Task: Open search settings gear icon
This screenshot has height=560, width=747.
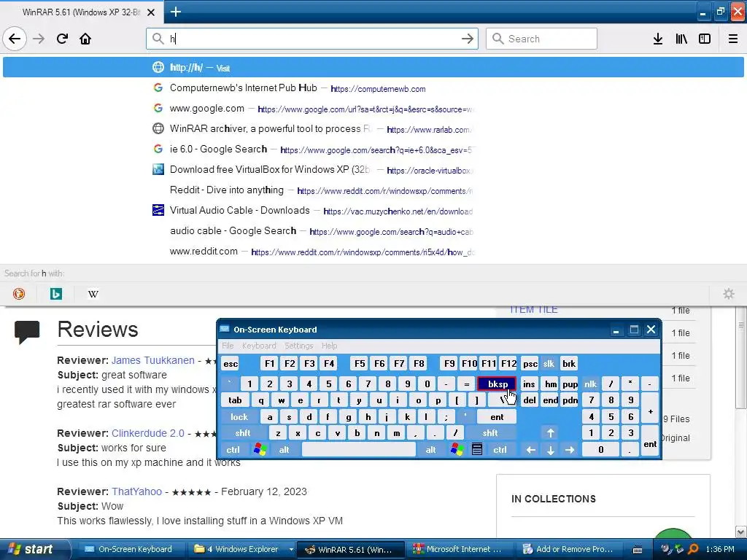Action: tap(729, 294)
